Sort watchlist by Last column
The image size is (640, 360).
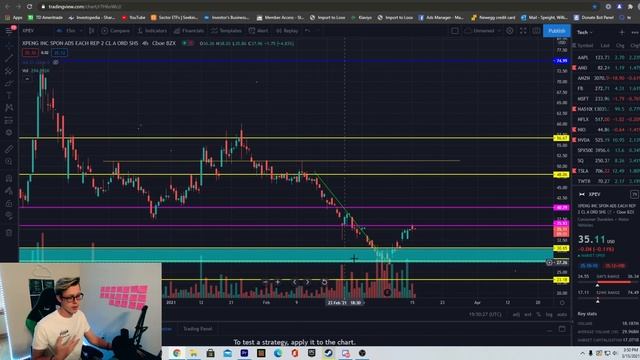(x=605, y=45)
